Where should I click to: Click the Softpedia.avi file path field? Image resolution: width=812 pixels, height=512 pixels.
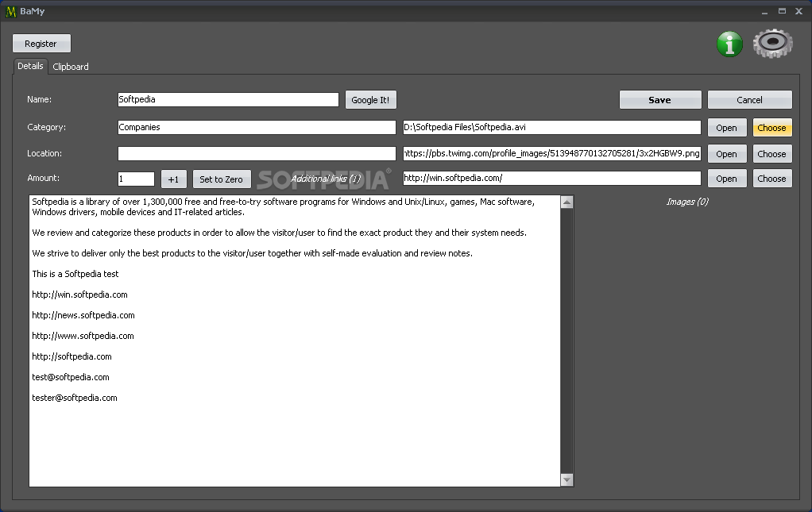(x=551, y=127)
